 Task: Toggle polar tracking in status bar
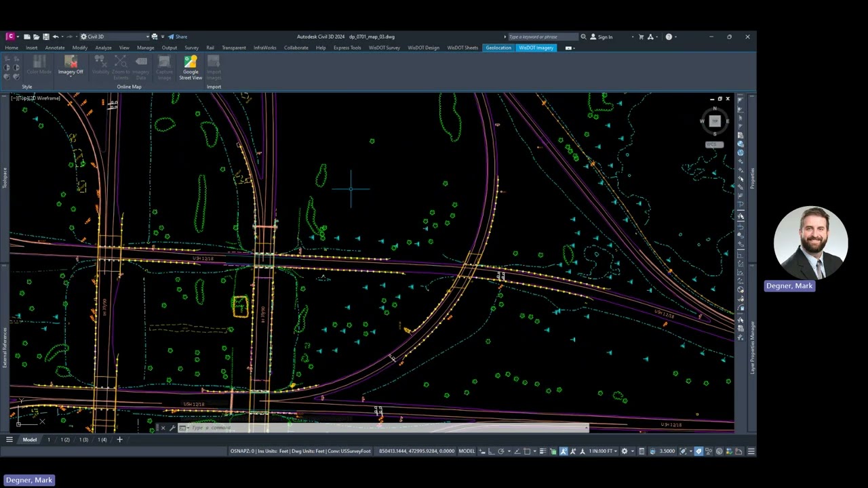click(500, 451)
